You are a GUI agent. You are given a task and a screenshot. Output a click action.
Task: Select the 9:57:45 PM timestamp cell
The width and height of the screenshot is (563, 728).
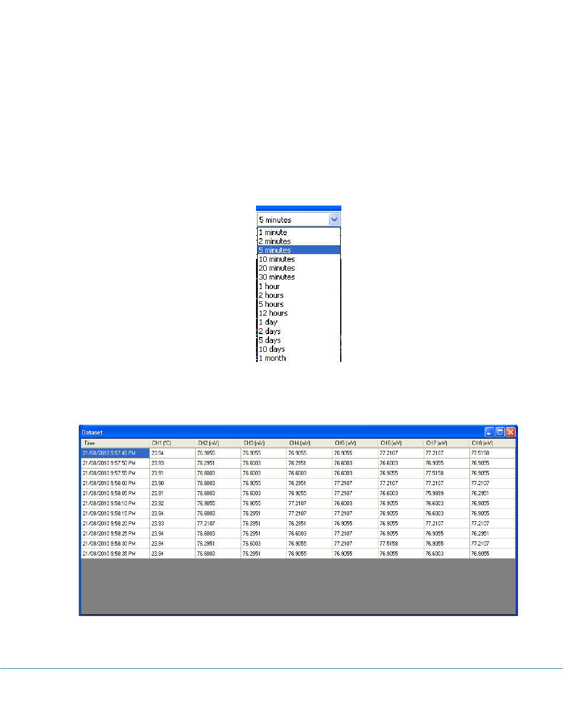click(x=115, y=453)
